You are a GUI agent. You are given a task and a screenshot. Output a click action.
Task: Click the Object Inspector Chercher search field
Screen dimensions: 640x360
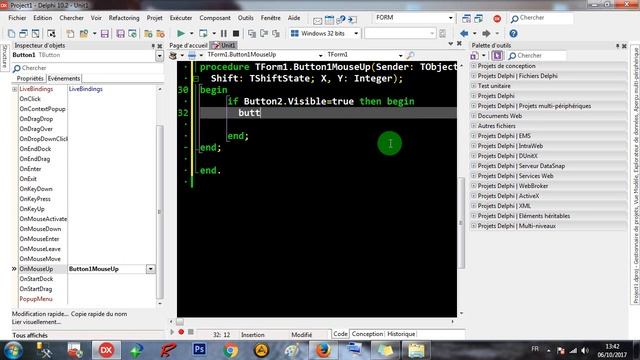(87, 68)
